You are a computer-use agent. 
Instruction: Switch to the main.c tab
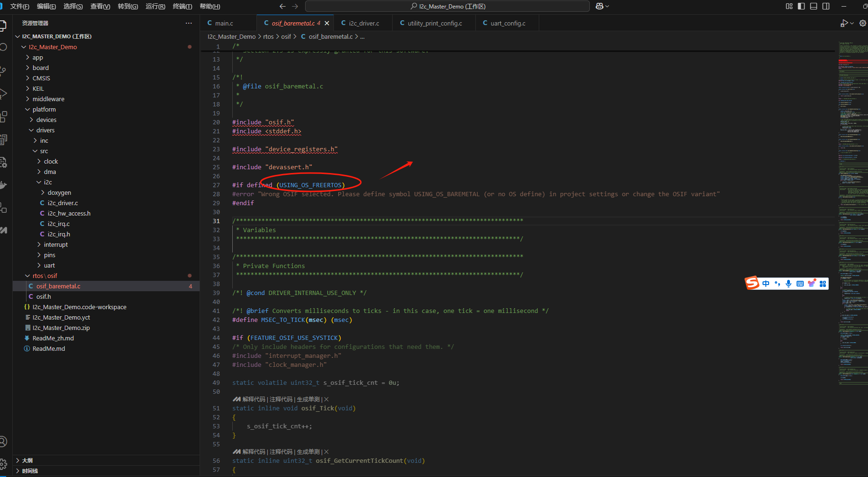tap(228, 23)
